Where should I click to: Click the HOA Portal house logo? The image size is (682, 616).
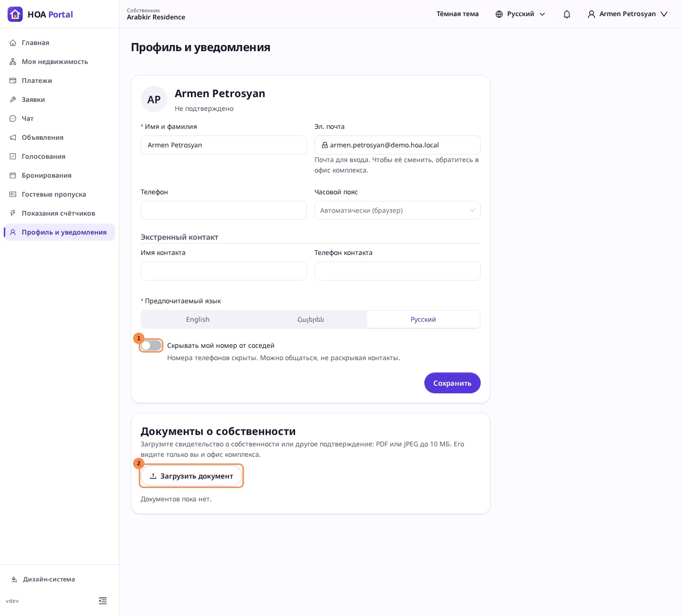coord(15,14)
